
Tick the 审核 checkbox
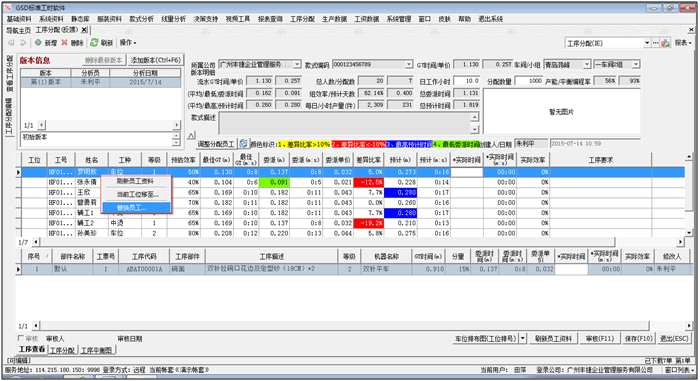point(21,339)
